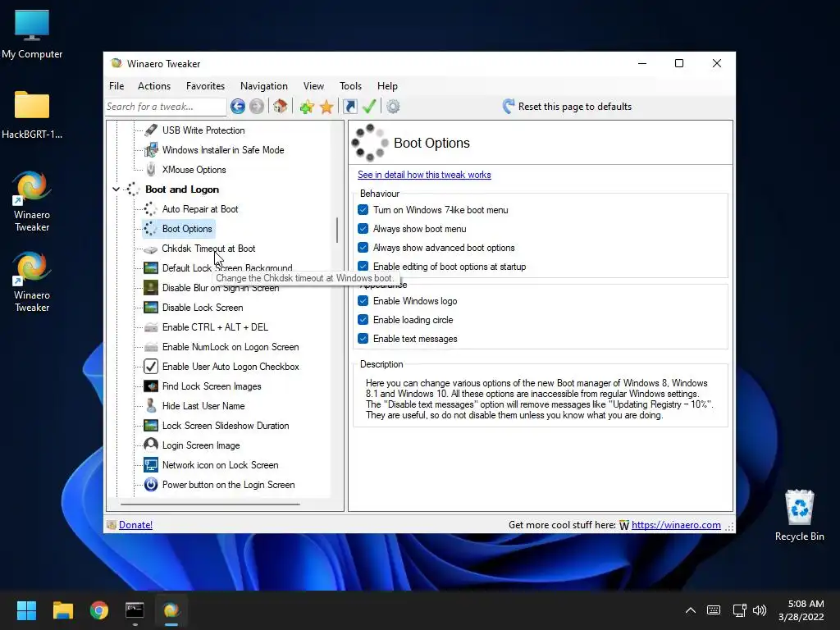Open 'See in detail how this tweak works' link

[424, 175]
